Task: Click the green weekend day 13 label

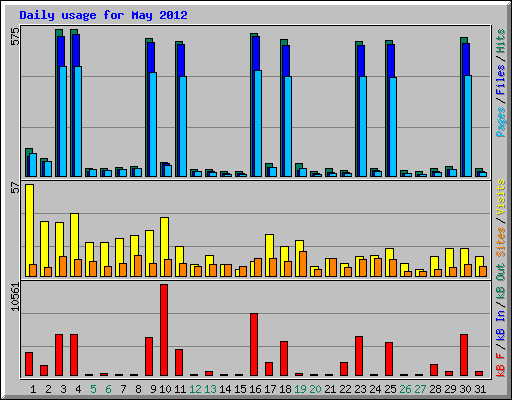Action: [x=210, y=389]
